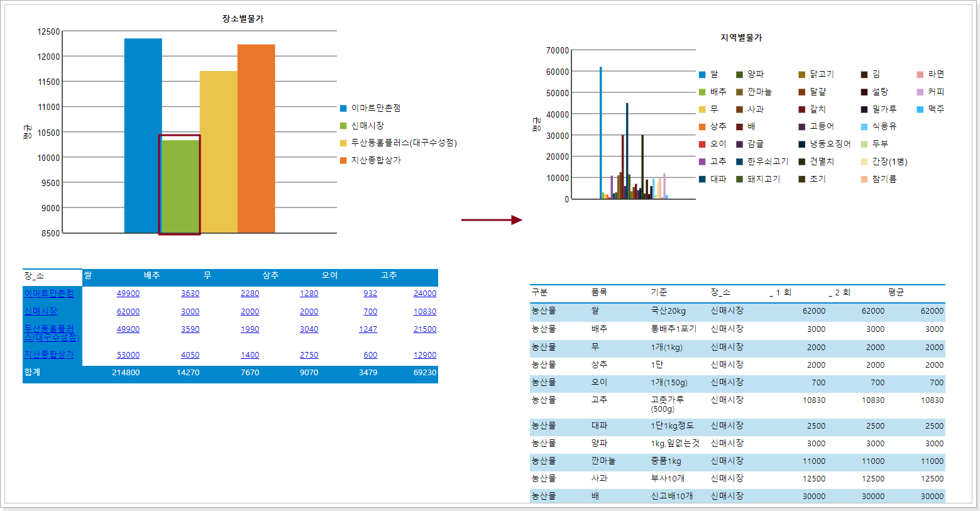Image resolution: width=980 pixels, height=511 pixels.
Task: Click the 평균 column header
Action: [896, 292]
